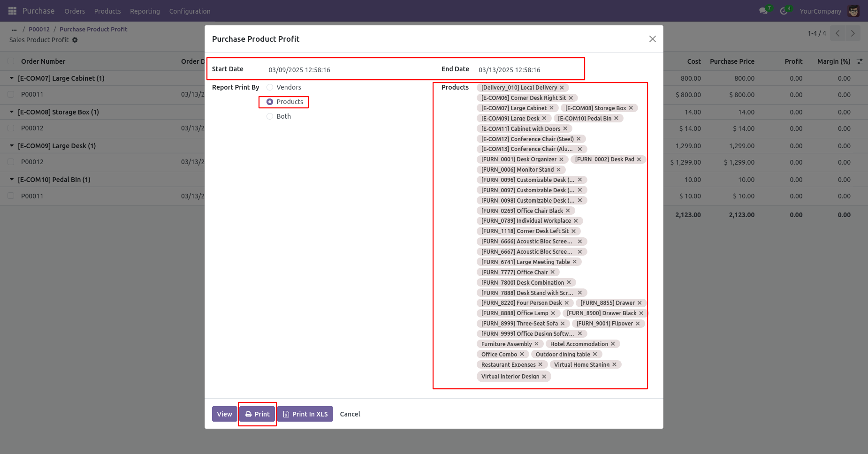Collapse the [E-COM07] Large Cabinet group

[12, 78]
